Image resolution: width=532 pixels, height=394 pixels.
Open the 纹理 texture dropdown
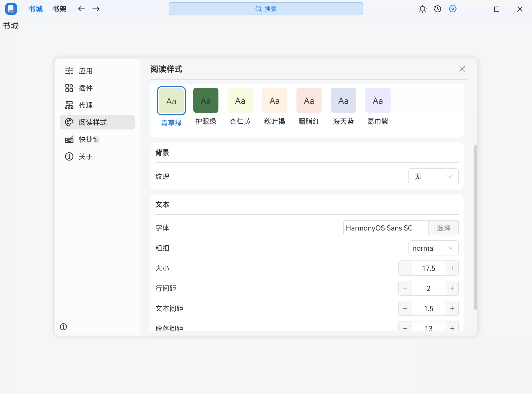click(433, 176)
